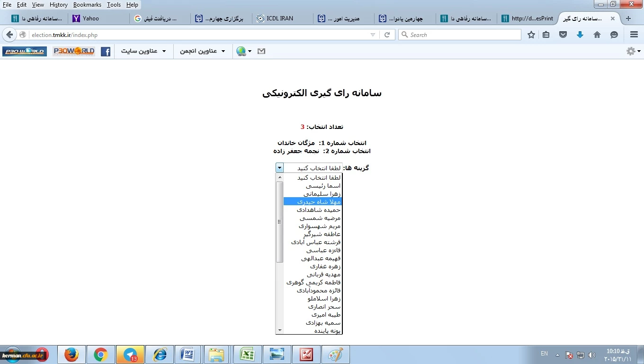This screenshot has width=644, height=364.
Task: Expand the عناوین سایت dropdown
Action: [x=143, y=51]
